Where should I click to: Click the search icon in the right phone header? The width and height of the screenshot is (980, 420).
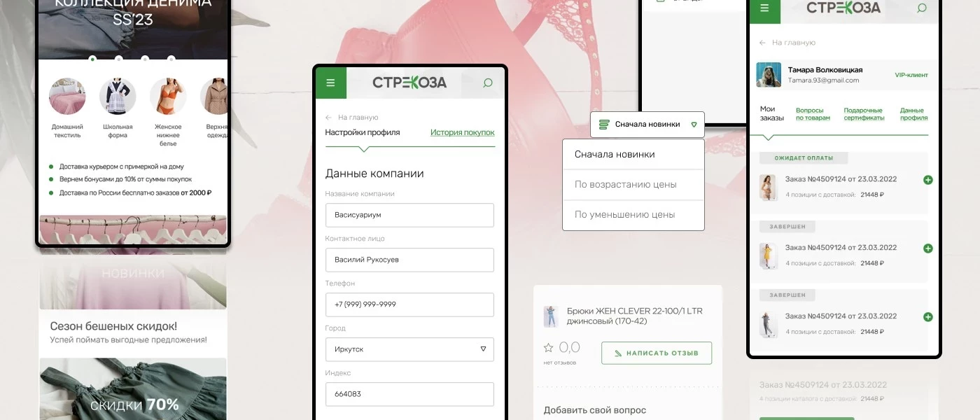click(x=922, y=8)
